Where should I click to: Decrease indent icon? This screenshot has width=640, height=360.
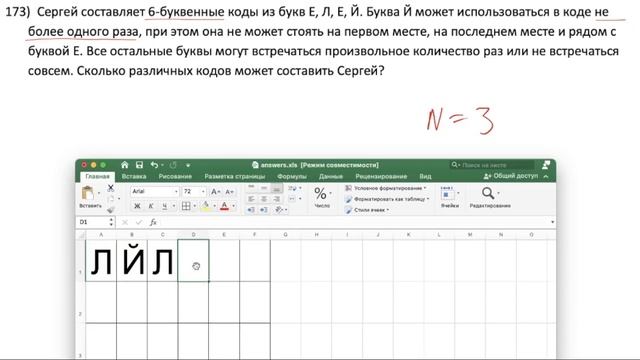(x=251, y=210)
